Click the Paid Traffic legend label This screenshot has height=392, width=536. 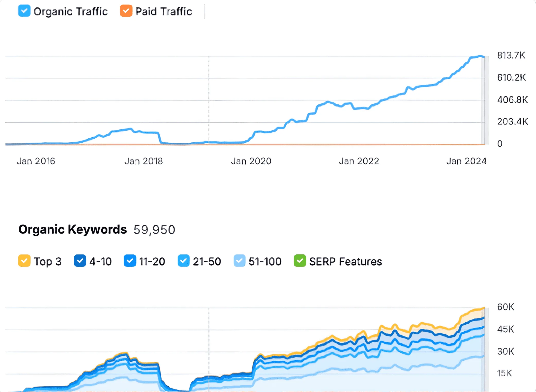(x=164, y=12)
